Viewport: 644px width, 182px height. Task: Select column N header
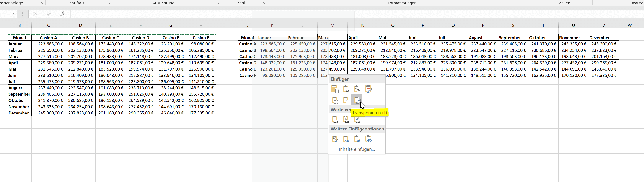[x=363, y=25]
